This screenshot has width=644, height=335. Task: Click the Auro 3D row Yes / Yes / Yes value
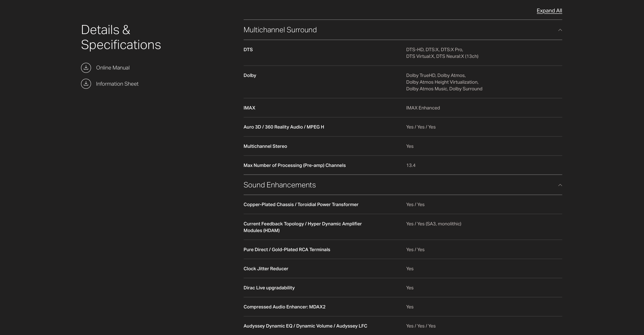(421, 127)
